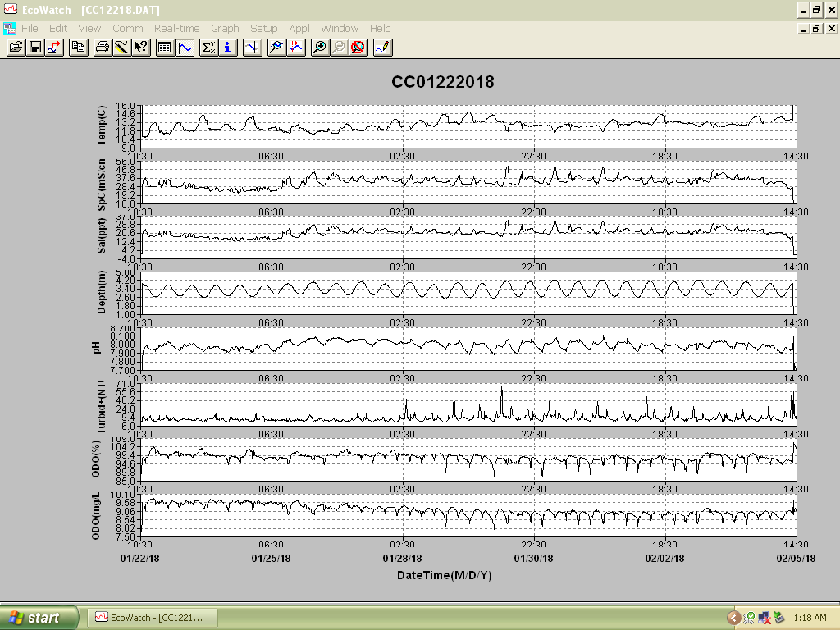The height and width of the screenshot is (630, 840).
Task: Open the context help arrow-question icon
Action: coord(141,48)
